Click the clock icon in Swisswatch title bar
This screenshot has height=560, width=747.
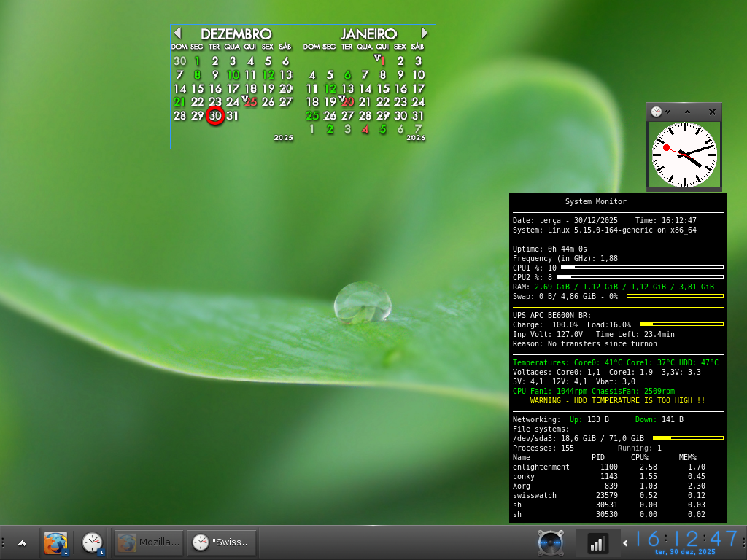pyautogui.click(x=657, y=112)
